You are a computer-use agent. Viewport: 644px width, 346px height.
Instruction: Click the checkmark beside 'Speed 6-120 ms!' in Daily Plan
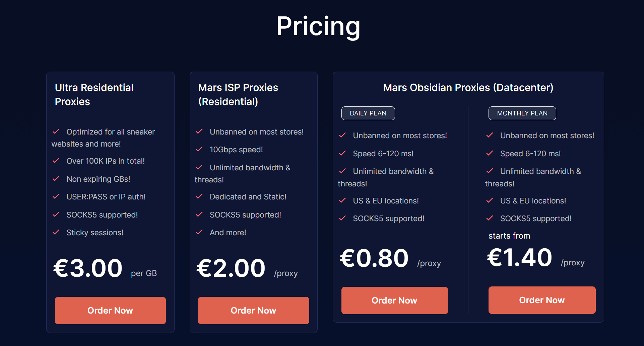tap(343, 153)
